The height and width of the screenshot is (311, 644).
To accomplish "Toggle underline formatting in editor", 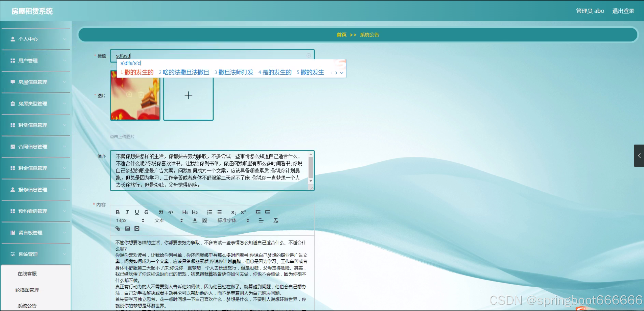I will (137, 212).
